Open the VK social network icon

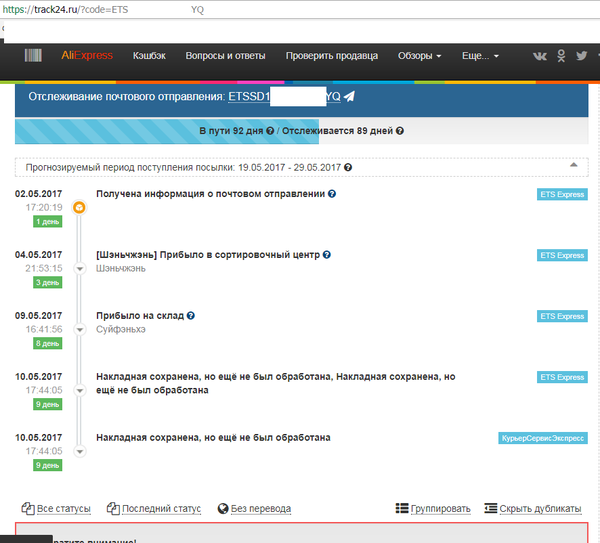coord(540,56)
